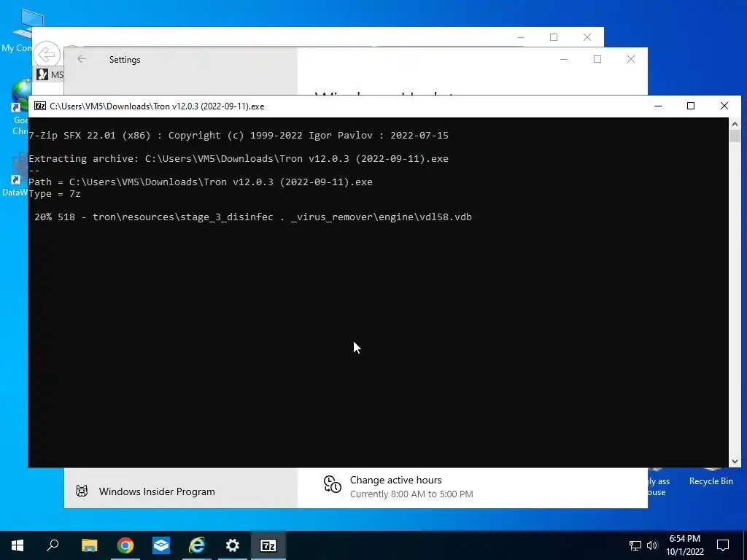This screenshot has height=560, width=747.
Task: Close the 7-Zip extraction console
Action: click(x=724, y=106)
